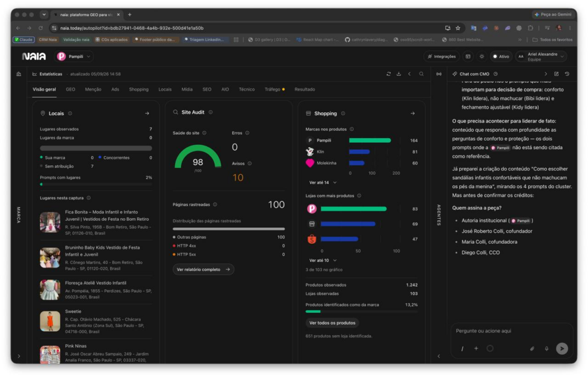Click the back chevron beside search icon
Image resolution: width=588 pixels, height=377 pixels.
click(x=409, y=74)
